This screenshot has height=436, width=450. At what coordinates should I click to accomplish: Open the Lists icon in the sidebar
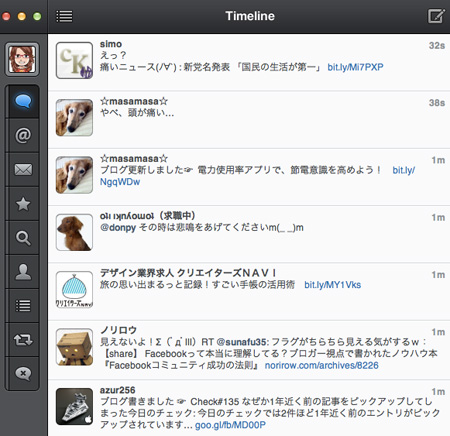[x=23, y=306]
